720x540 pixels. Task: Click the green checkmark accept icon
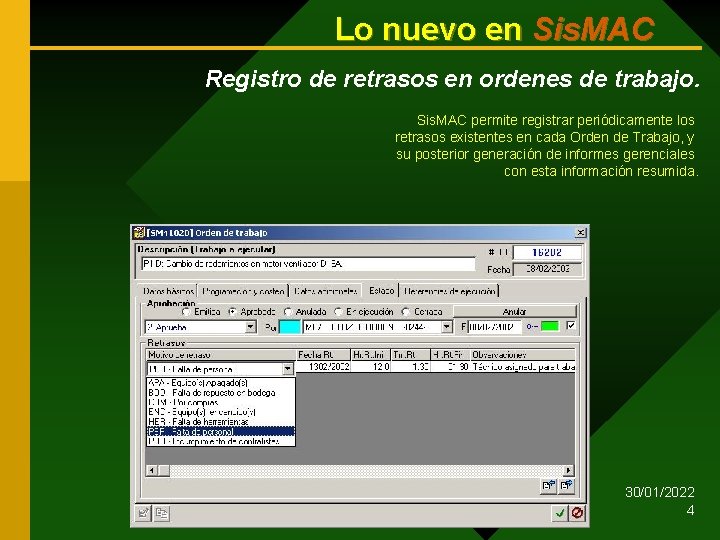560,513
